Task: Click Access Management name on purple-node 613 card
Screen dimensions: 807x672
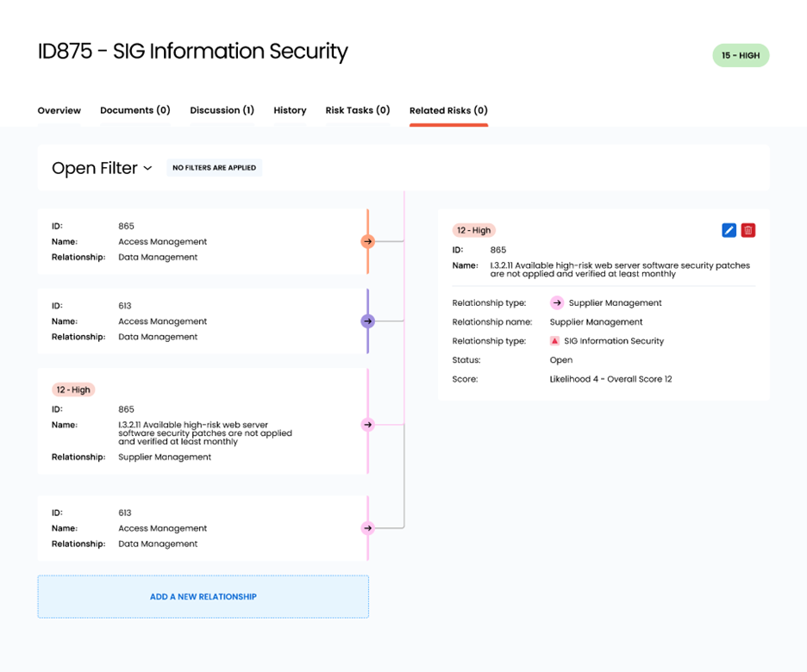Action: (x=163, y=321)
